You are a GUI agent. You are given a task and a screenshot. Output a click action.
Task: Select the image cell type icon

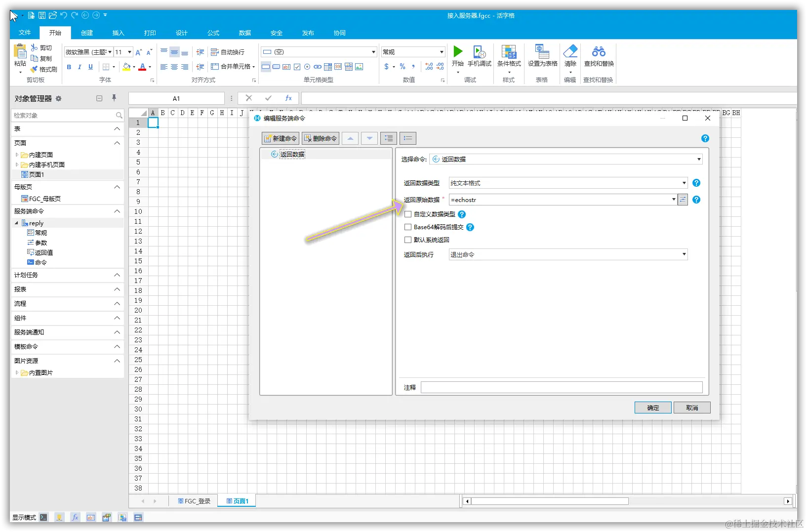point(359,67)
